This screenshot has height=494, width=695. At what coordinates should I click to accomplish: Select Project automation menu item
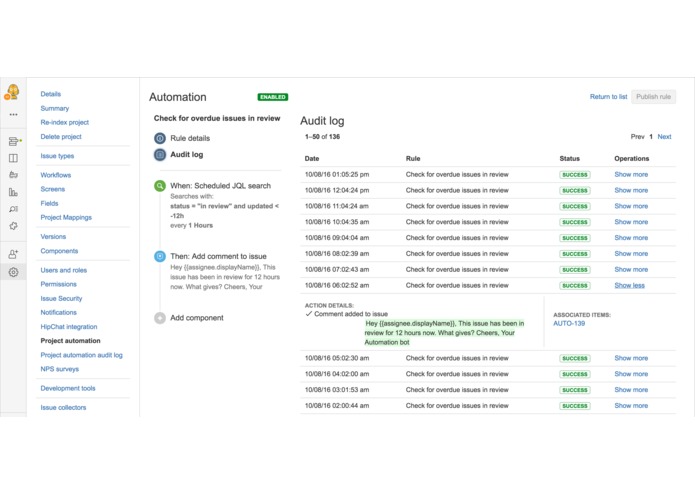coord(70,341)
